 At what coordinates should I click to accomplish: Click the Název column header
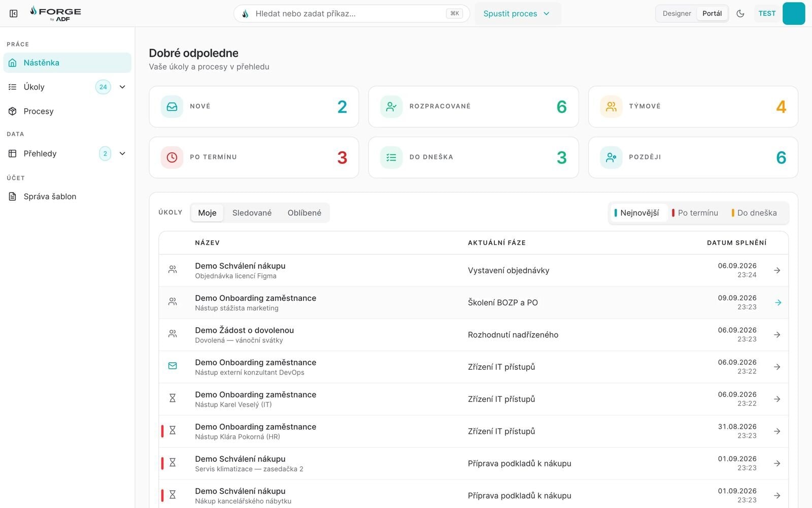tap(208, 243)
